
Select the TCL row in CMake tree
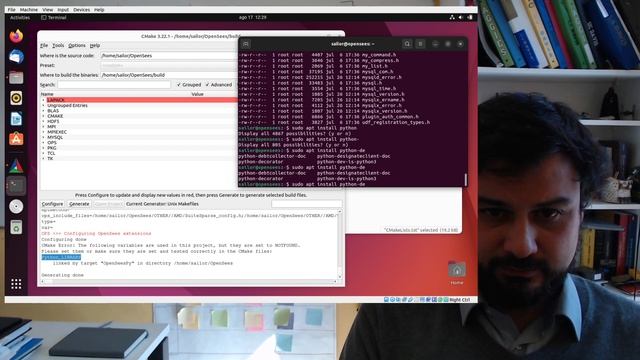tap(139, 153)
